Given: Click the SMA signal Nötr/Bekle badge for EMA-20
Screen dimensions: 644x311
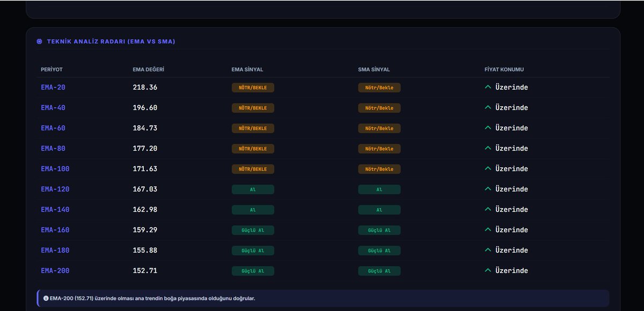Looking at the screenshot, I should [379, 87].
